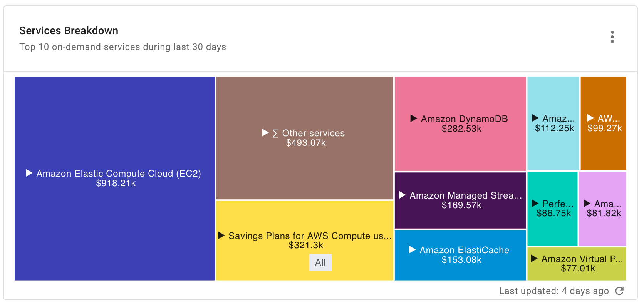Select the Amazon Elastic Compute Cloud tile
This screenshot has height=304, width=644.
pos(114,178)
